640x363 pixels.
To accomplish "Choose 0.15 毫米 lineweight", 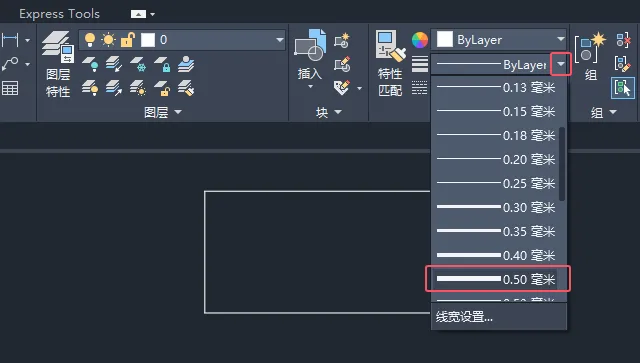I will click(496, 111).
